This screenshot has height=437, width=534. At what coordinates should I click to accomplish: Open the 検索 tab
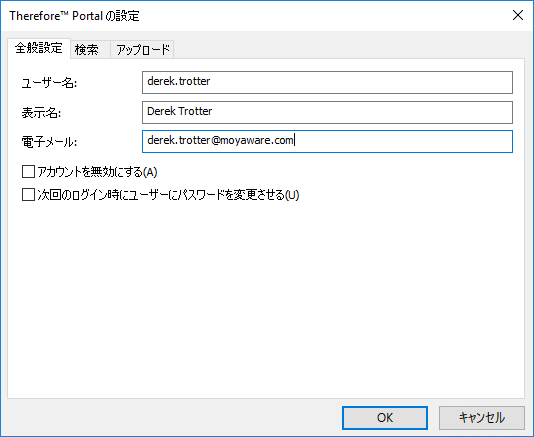90,50
